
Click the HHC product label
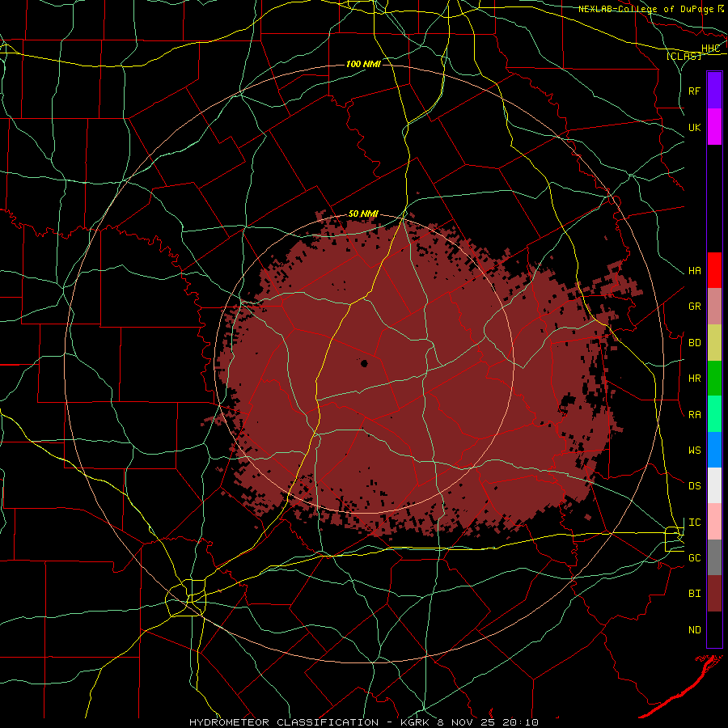pos(710,49)
